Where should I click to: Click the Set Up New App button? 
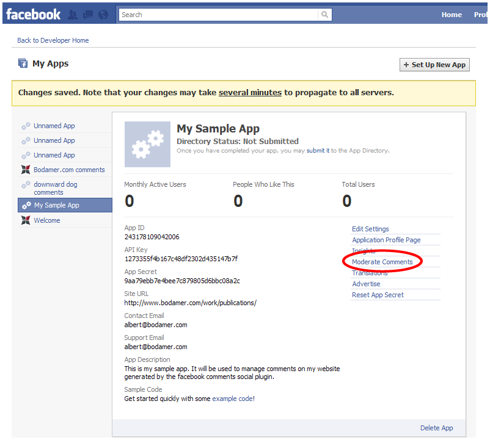pyautogui.click(x=434, y=65)
